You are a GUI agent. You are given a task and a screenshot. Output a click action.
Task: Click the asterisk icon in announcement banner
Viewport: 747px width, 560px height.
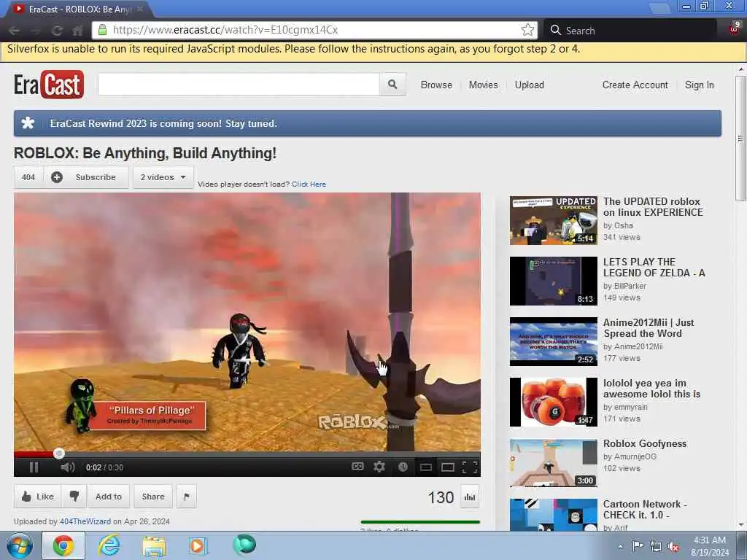(28, 123)
